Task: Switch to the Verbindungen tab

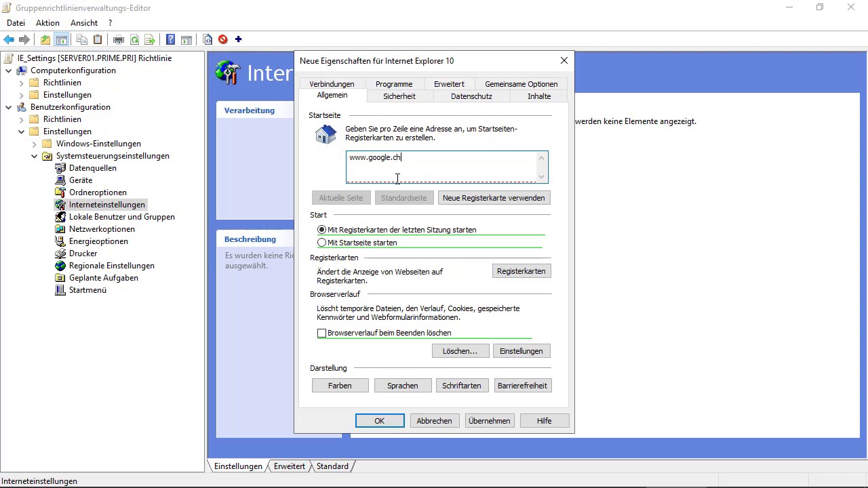Action: [332, 84]
